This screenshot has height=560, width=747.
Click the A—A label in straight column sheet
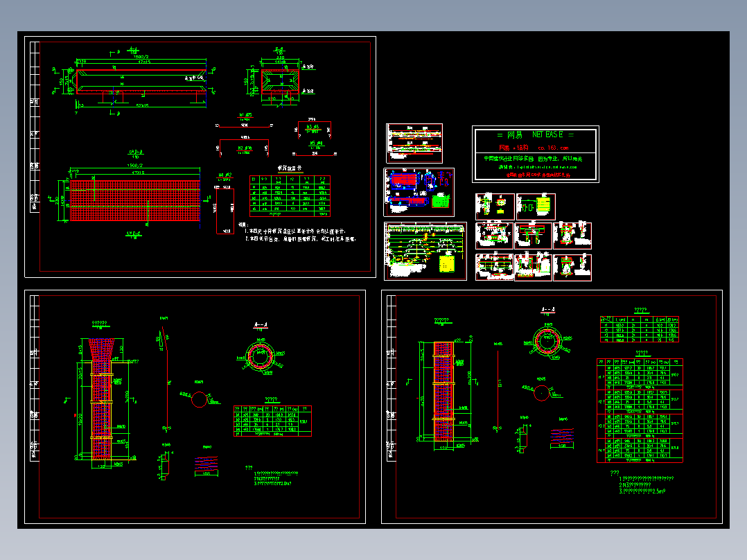[548, 310]
